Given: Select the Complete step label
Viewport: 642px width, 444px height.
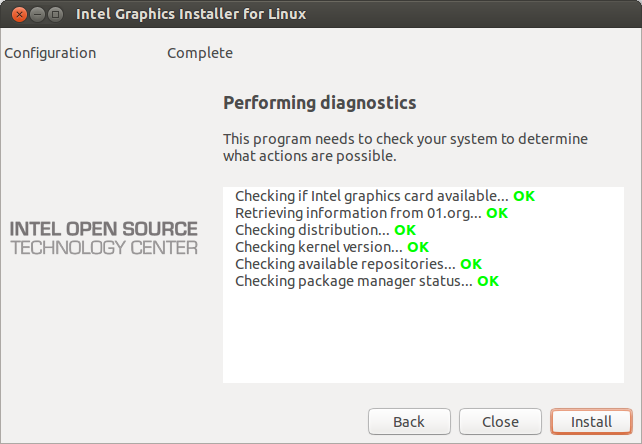Looking at the screenshot, I should (200, 53).
